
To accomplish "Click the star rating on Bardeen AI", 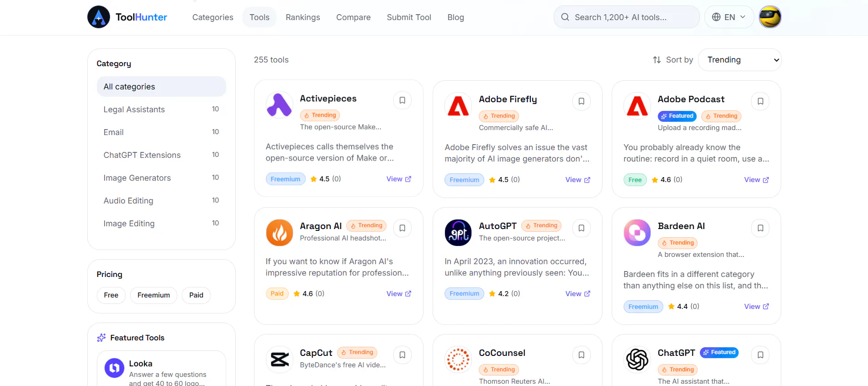I will click(683, 307).
